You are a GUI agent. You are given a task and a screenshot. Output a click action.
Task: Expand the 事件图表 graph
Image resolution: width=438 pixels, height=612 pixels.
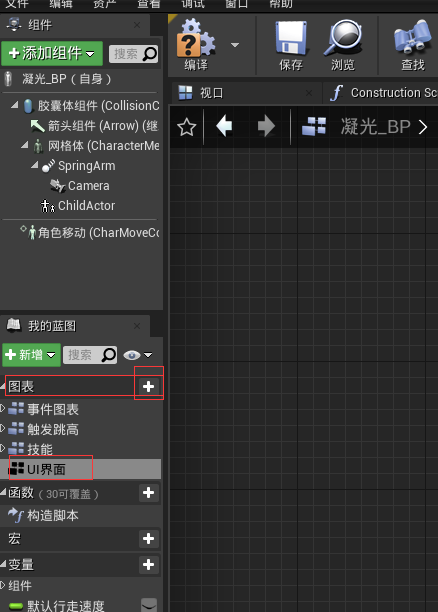point(2,408)
